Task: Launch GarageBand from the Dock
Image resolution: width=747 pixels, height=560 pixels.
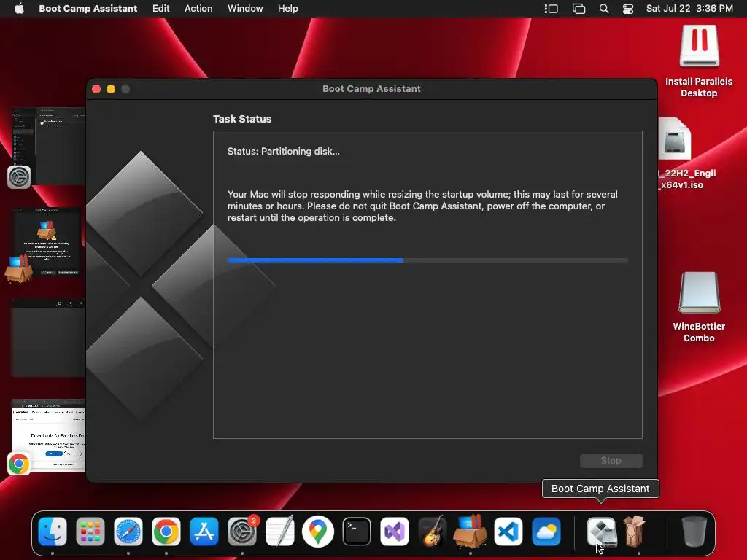Action: coord(432,532)
